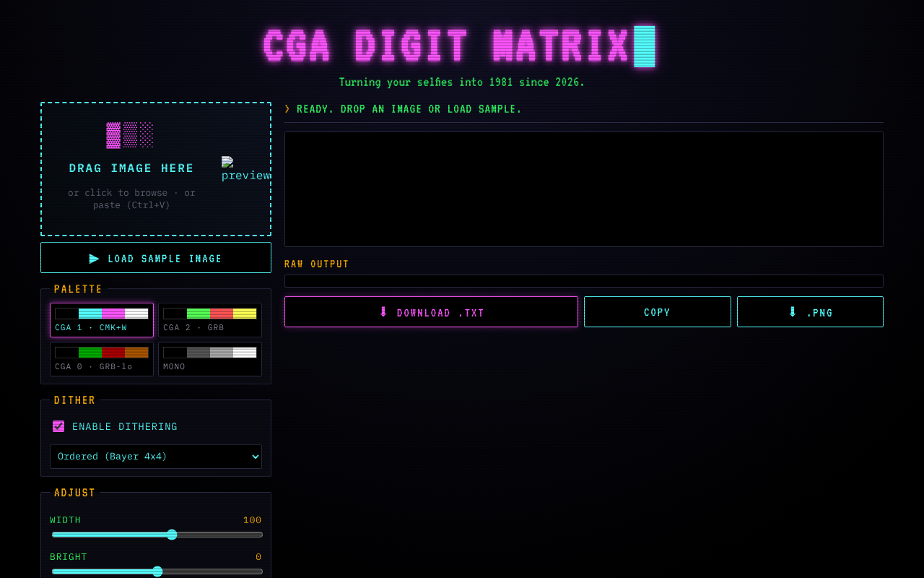The width and height of the screenshot is (924, 578).
Task: Choose the MONO palette
Action: pos(210,359)
